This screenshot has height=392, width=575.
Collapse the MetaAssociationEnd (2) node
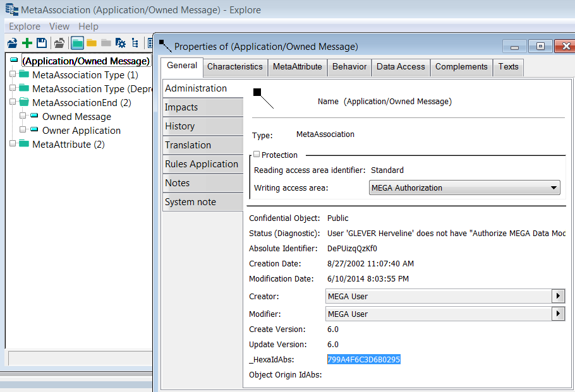(x=12, y=103)
